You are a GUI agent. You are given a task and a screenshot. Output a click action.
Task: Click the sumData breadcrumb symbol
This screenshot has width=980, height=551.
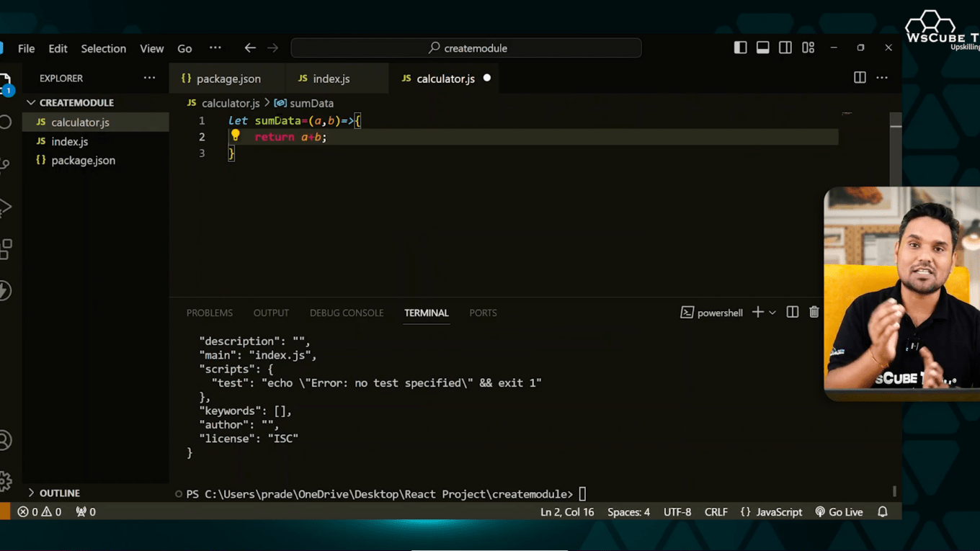304,103
